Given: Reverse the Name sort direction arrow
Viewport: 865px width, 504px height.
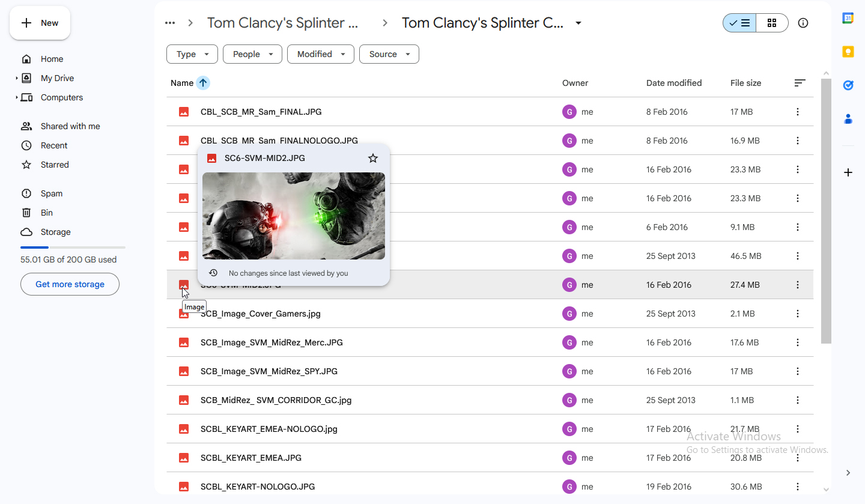Looking at the screenshot, I should tap(203, 83).
